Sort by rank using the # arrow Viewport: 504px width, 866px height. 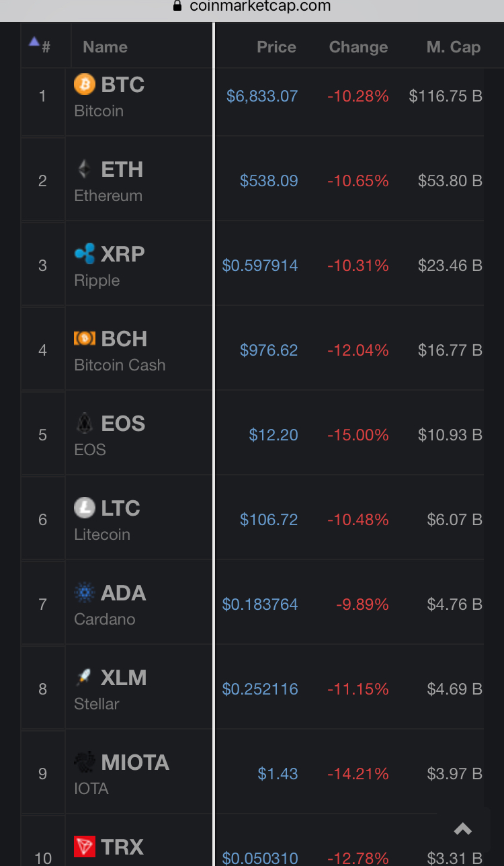click(40, 45)
